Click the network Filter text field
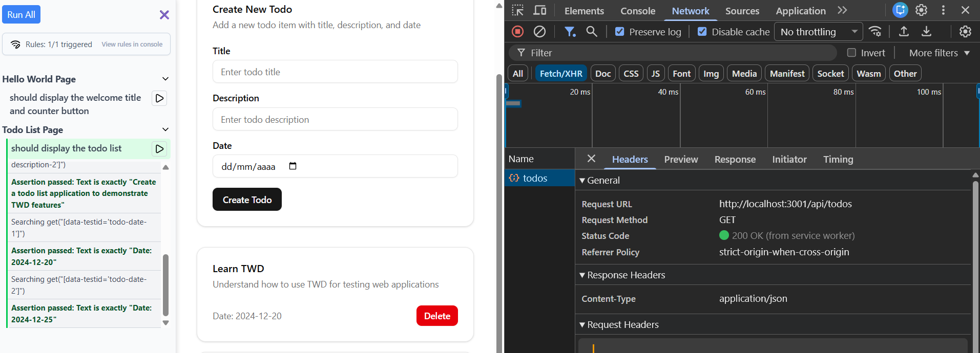The image size is (980, 353). point(673,53)
